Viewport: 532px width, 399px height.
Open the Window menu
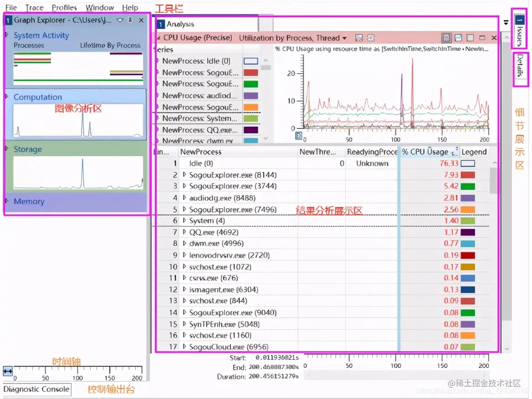click(x=100, y=7)
